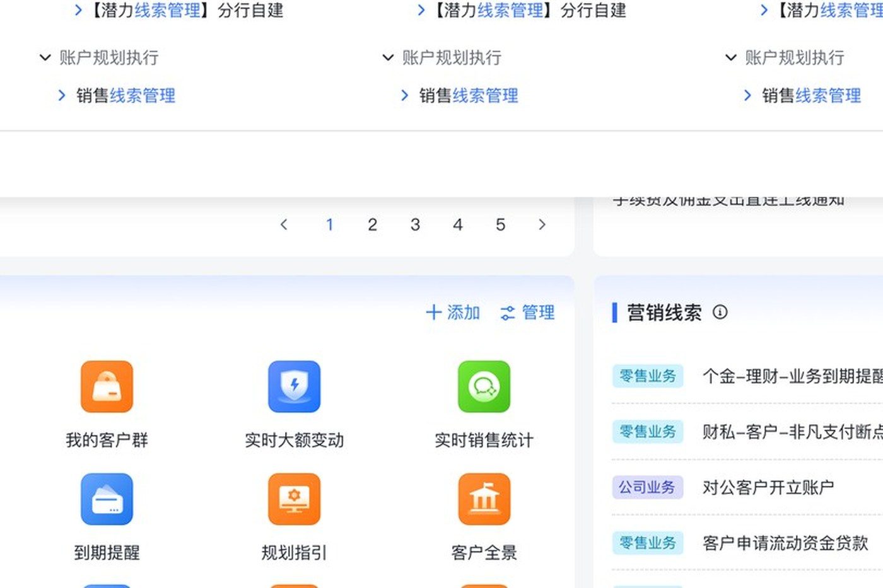Expand middle 【潜力线索管理】分行自建 item

pos(421,10)
